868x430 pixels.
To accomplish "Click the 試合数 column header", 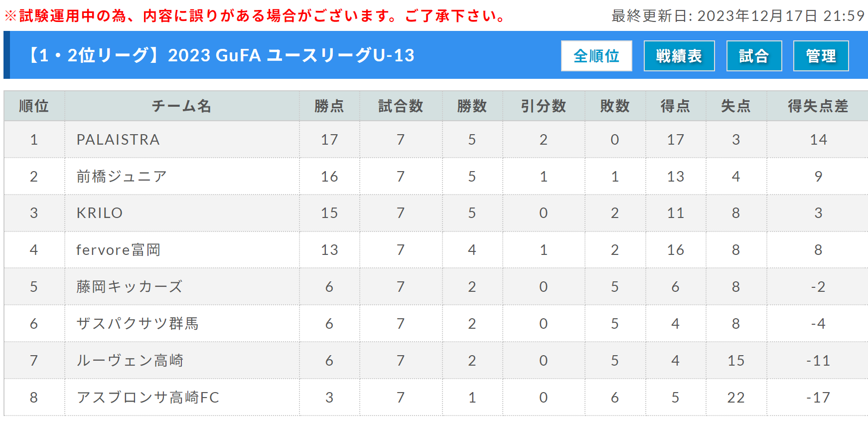I will click(x=401, y=106).
